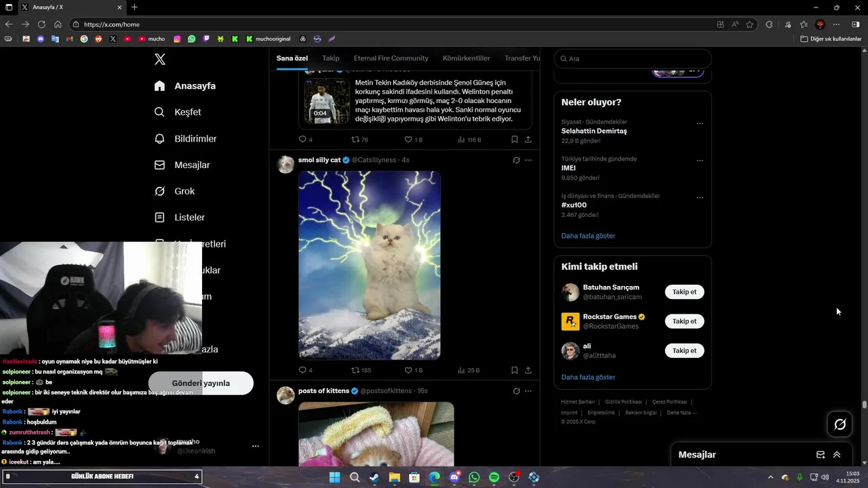The height and width of the screenshot is (488, 868).
Task: Refresh the browser page
Action: pos(41,24)
